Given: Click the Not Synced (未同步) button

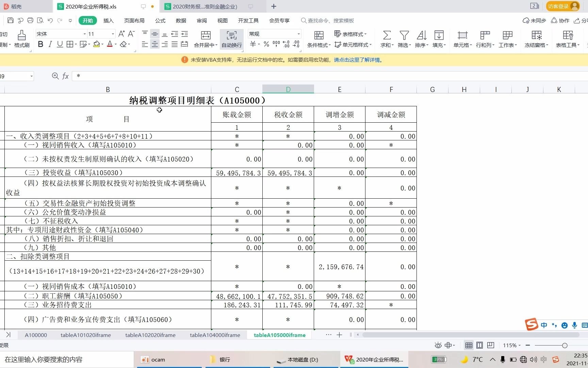Looking at the screenshot, I should (x=534, y=20).
